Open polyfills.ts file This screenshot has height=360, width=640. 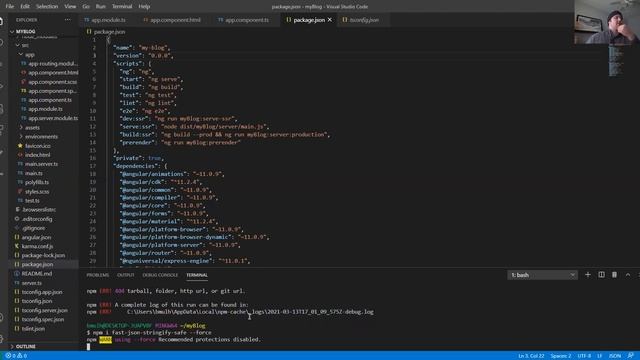pyautogui.click(x=37, y=182)
